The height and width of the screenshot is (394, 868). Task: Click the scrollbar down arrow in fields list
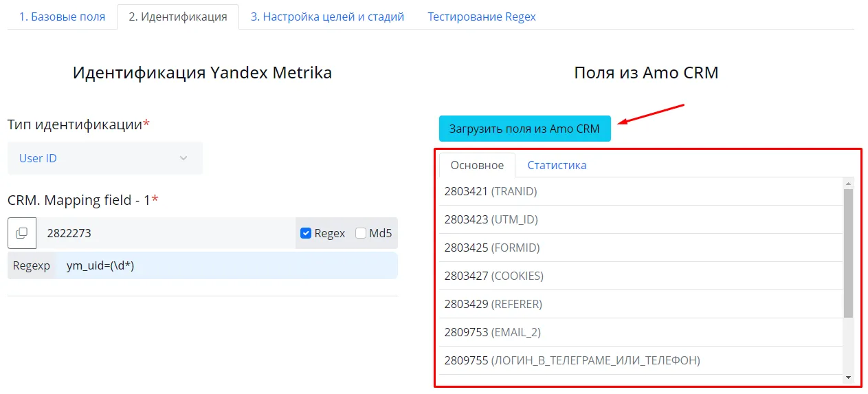(x=848, y=377)
